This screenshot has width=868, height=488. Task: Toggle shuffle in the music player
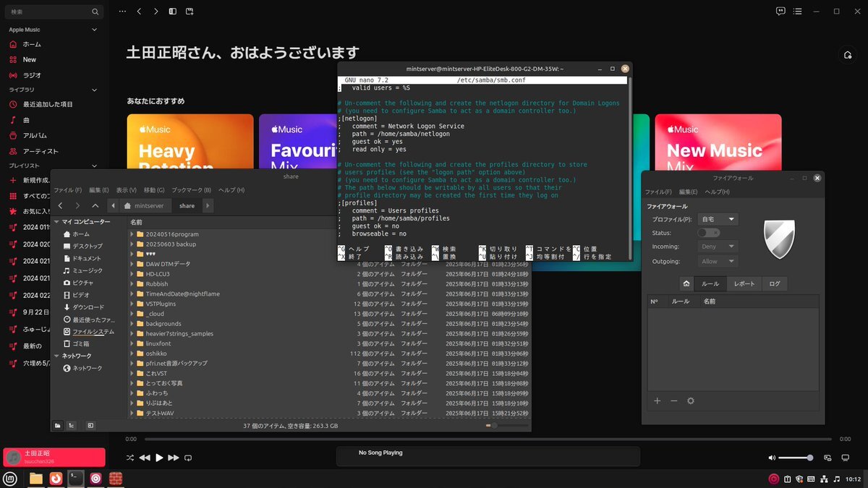pyautogui.click(x=130, y=458)
